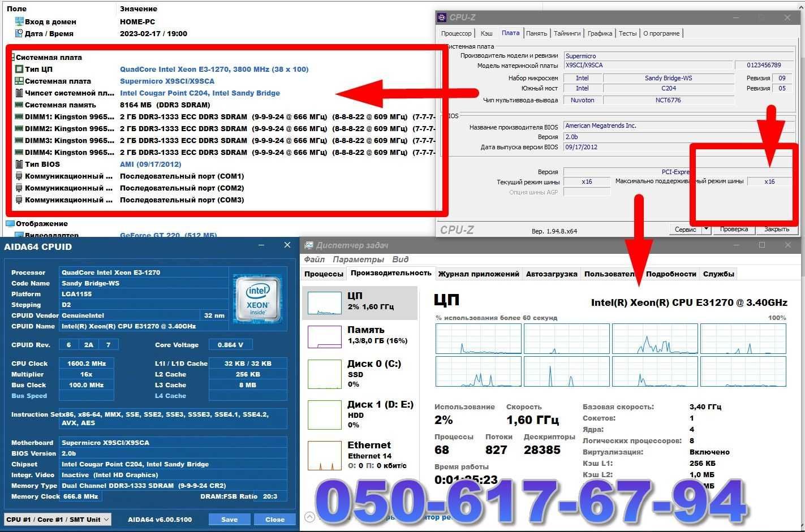Screen dimensions: 805x532
Task: Open the Службы tab
Action: point(718,274)
